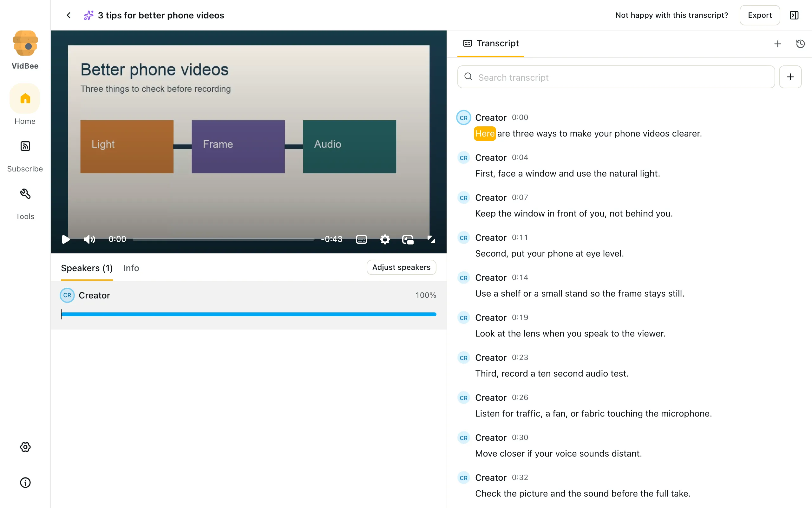The height and width of the screenshot is (508, 812).
Task: Add a new tab with plus icon beside Transcript
Action: click(777, 44)
